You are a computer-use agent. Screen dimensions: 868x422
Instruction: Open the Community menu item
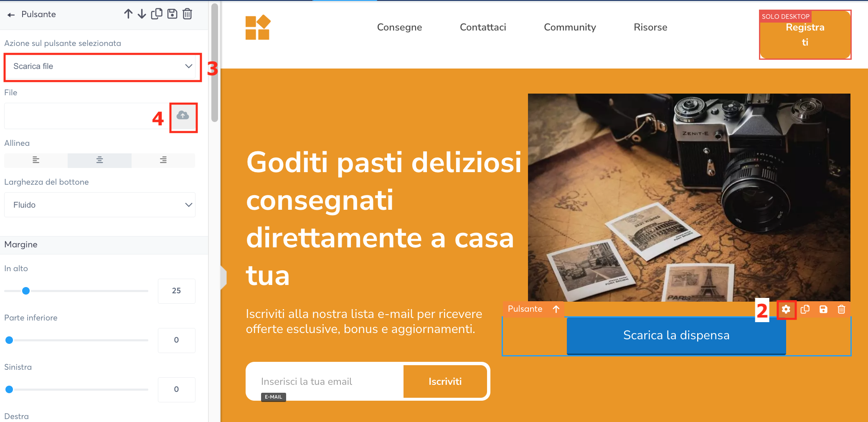point(570,28)
